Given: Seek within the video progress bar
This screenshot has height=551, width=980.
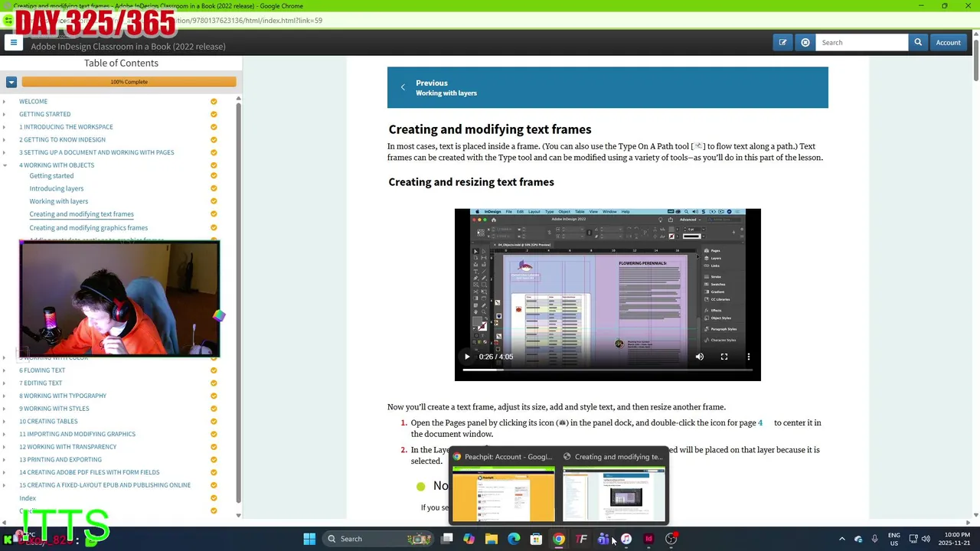Looking at the screenshot, I should coord(607,370).
